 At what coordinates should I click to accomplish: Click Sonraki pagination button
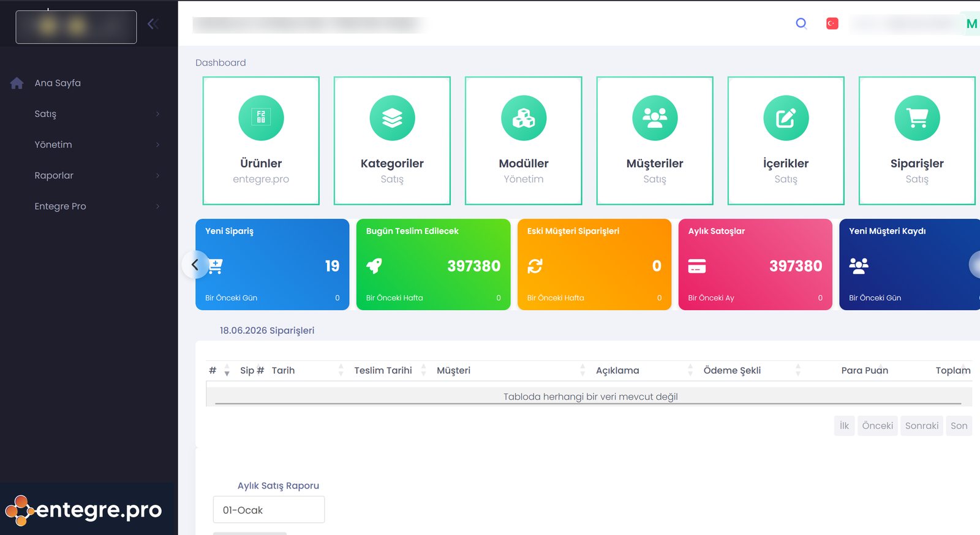(922, 426)
